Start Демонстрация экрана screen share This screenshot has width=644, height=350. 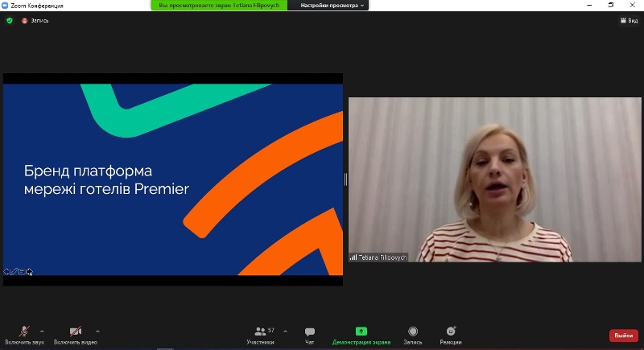coord(361,336)
